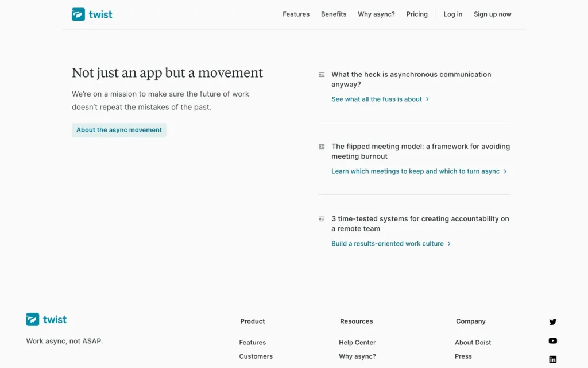Viewport: 588px width, 368px height.
Task: Click the Twist logo in the footer
Action: coord(46,320)
